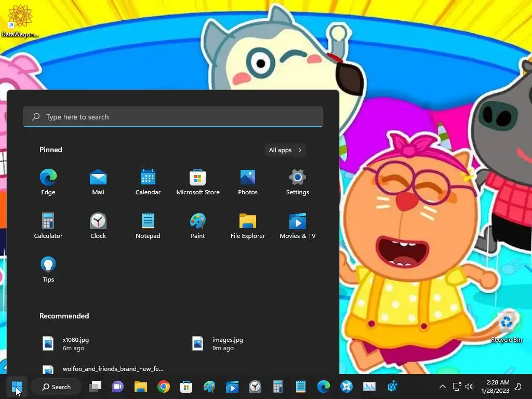Open the taskbar Search box
Screen dimensions: 532x399
56,387
